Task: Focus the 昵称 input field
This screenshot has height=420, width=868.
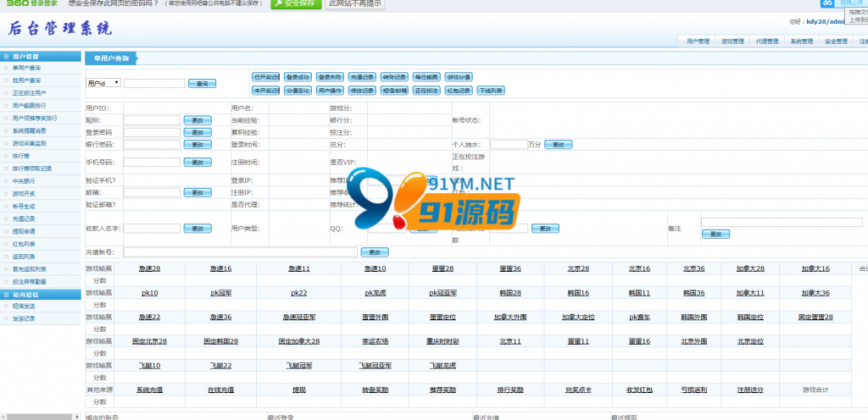Action: pos(152,120)
